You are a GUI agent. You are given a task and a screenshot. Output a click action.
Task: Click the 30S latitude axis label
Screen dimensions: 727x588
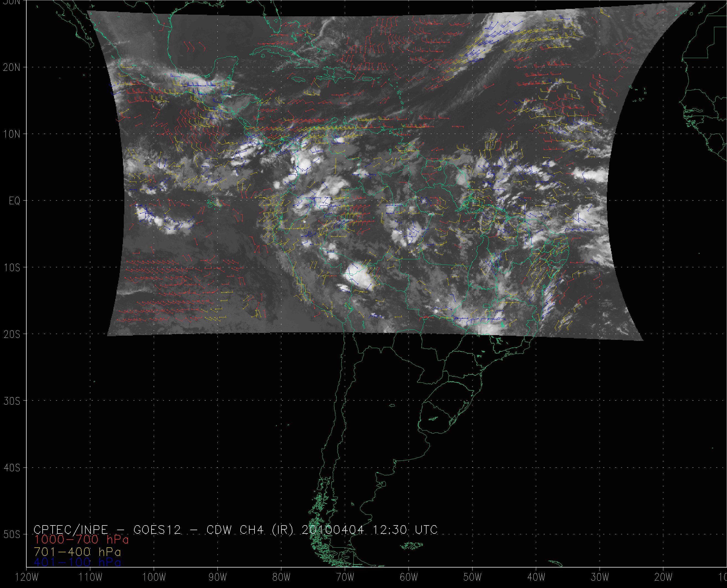click(12, 401)
